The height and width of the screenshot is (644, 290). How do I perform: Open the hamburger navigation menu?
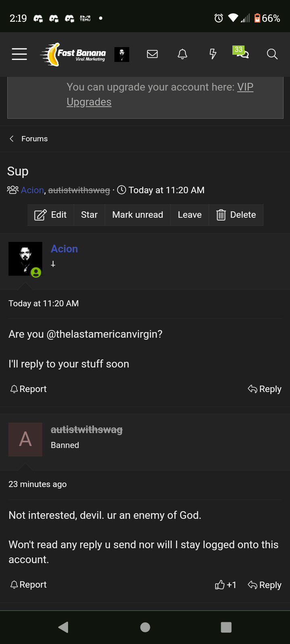tap(19, 54)
